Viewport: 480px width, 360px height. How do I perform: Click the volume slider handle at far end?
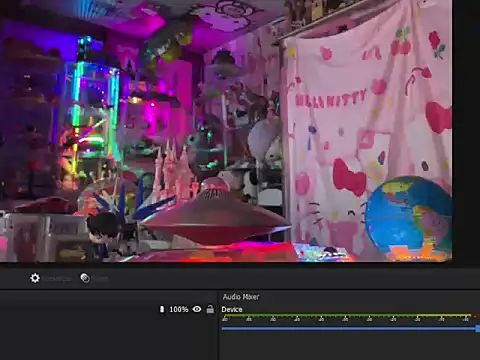[478, 329]
